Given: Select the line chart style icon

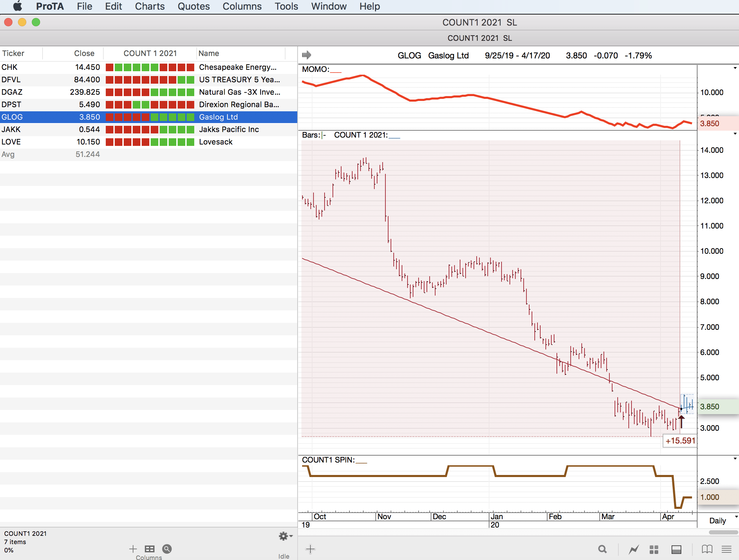Looking at the screenshot, I should pyautogui.click(x=634, y=549).
